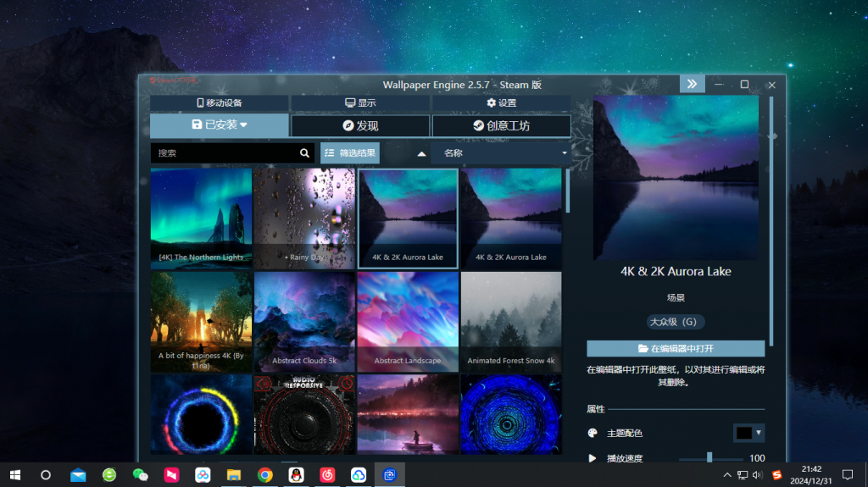Image resolution: width=868 pixels, height=487 pixels.
Task: Open the 显示 display tab
Action: coord(360,103)
